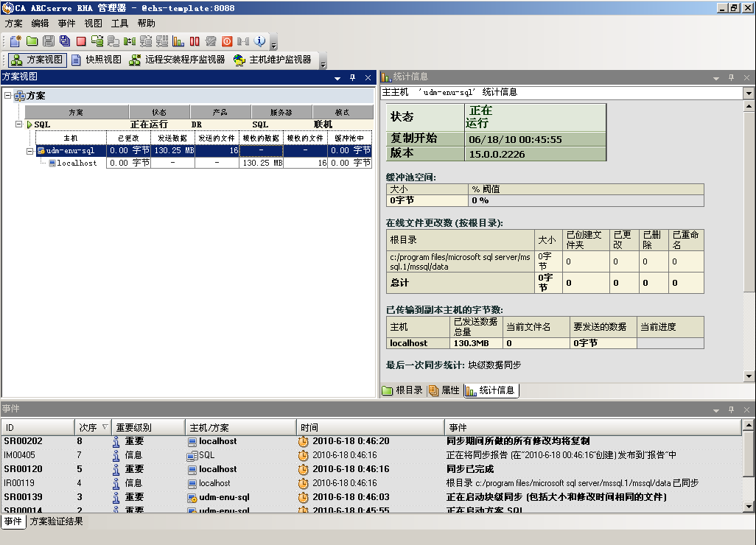Click the orange-red power button toolbar icon
Viewport: 756px width, 545px height.
point(227,41)
